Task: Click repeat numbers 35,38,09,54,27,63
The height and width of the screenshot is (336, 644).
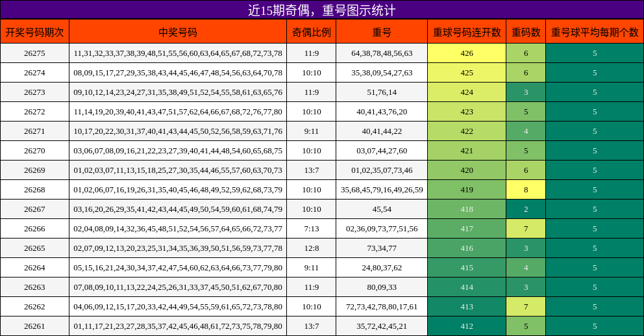Action: tap(382, 73)
